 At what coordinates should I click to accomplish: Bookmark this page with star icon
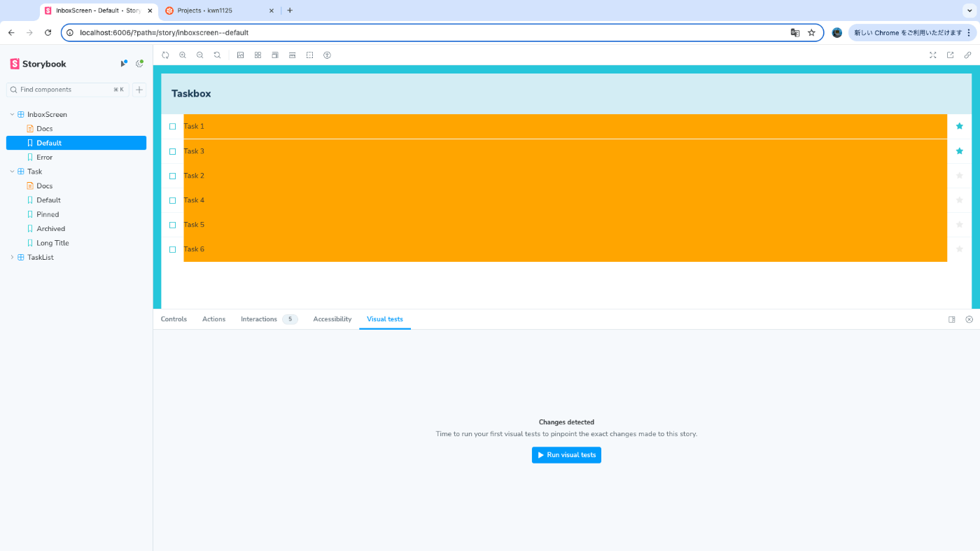[811, 33]
